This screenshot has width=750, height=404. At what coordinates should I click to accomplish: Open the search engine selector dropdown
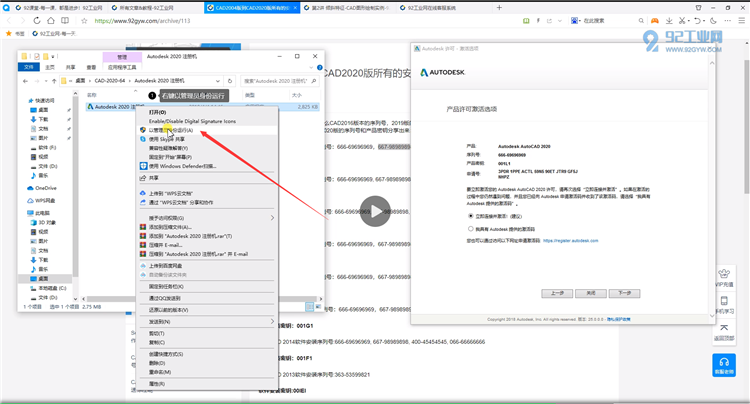pyautogui.click(x=575, y=21)
